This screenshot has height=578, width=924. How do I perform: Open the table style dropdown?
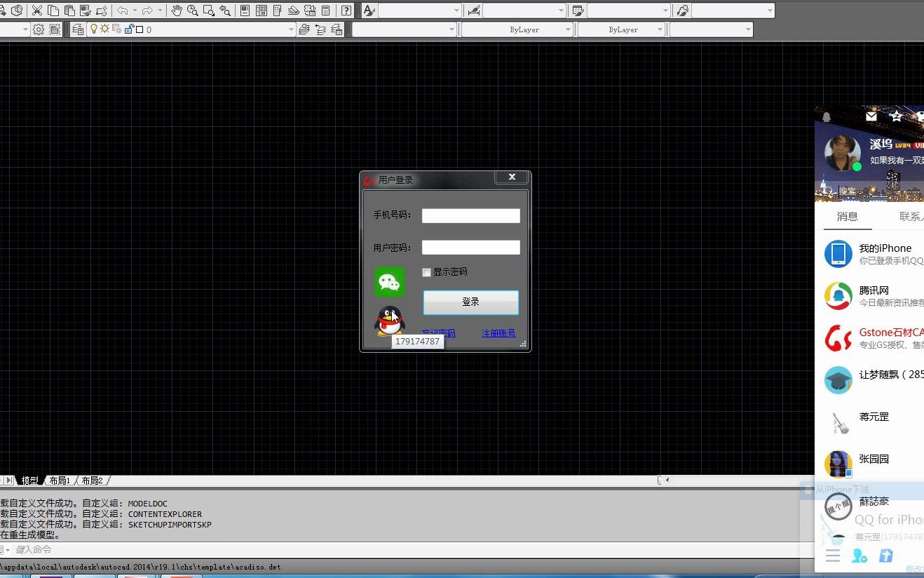665,11
